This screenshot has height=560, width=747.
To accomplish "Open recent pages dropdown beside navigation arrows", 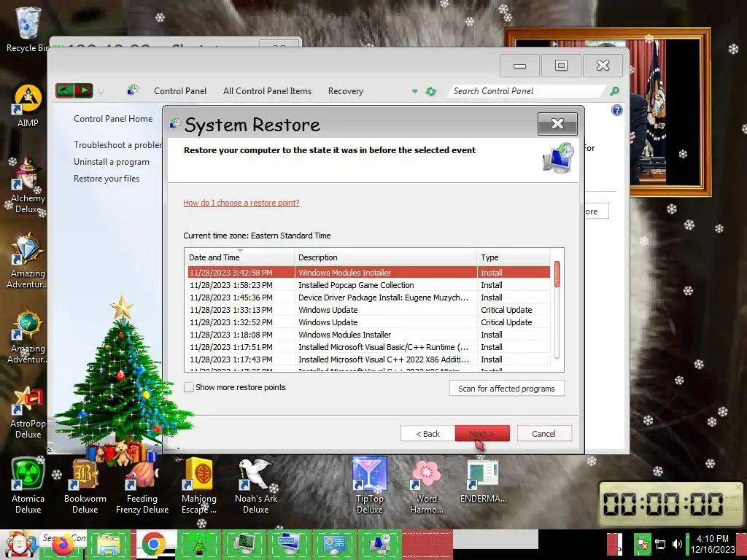I will tap(101, 91).
